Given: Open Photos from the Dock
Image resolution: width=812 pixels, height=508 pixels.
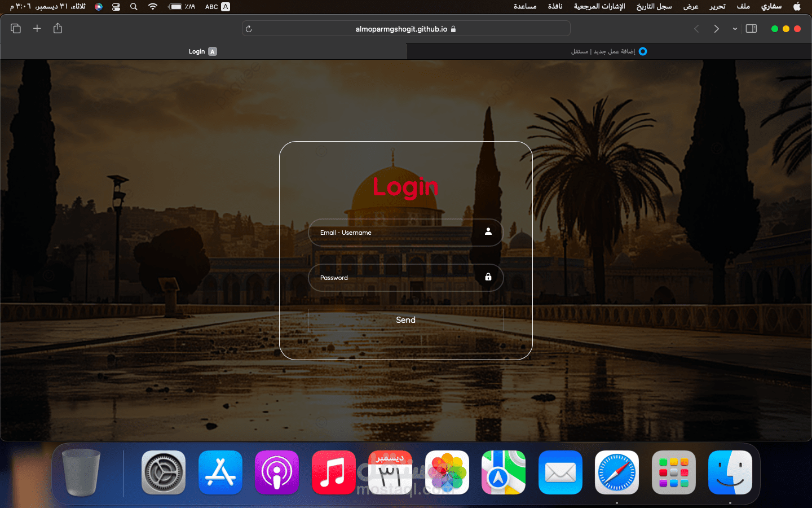Looking at the screenshot, I should 447,472.
